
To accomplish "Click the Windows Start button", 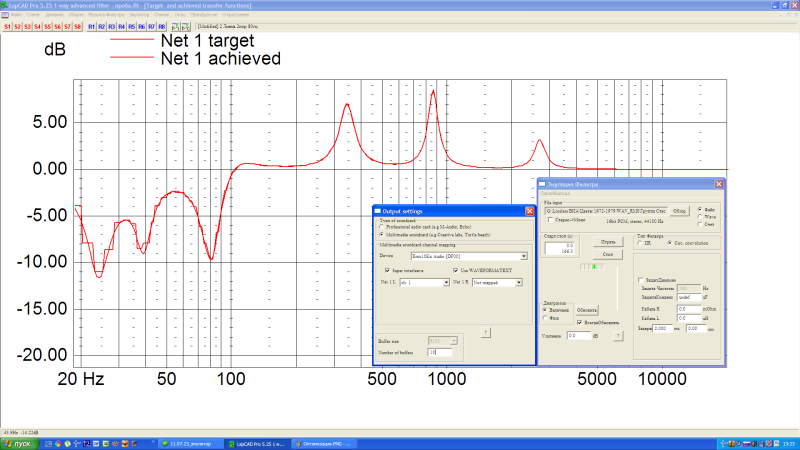I will click(17, 442).
